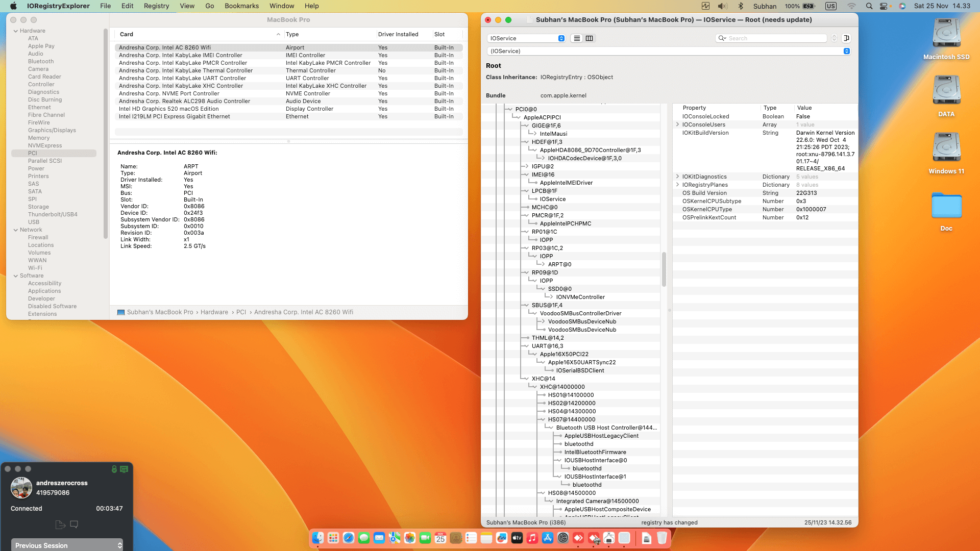
Task: Collapse the Network section in System Information sidebar
Action: [x=16, y=230]
